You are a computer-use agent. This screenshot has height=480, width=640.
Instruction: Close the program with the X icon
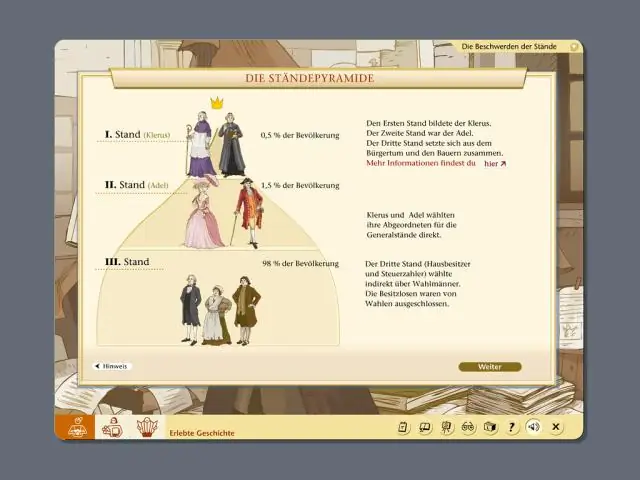[x=556, y=427]
